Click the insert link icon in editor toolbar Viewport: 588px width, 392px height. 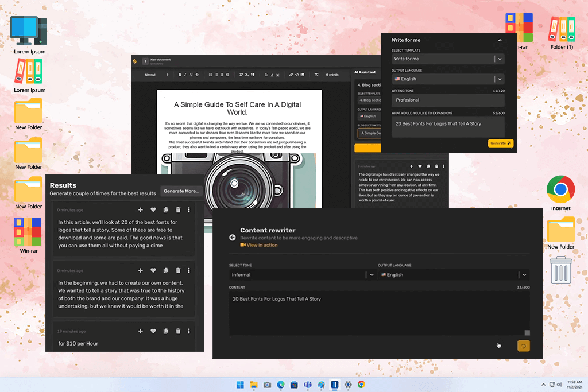click(x=291, y=75)
